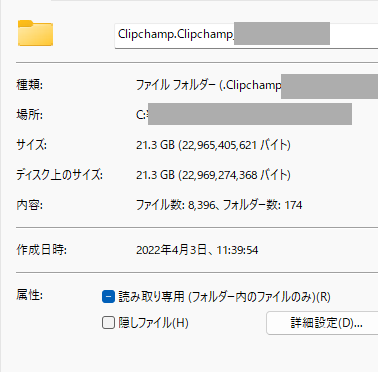Image resolution: width=378 pixels, height=372 pixels.
Task: Click the 隠しファイル(H) label text
Action: pos(153,323)
